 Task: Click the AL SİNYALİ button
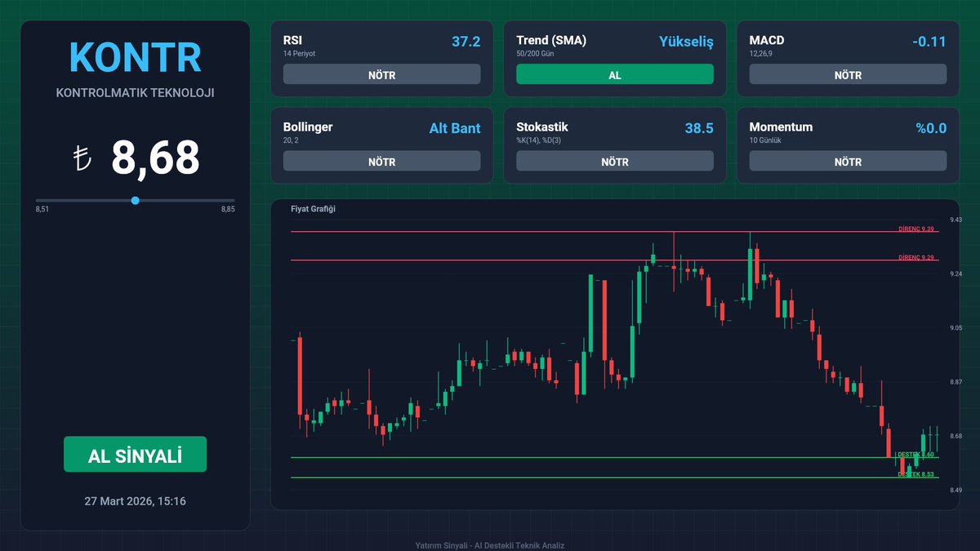(x=135, y=454)
